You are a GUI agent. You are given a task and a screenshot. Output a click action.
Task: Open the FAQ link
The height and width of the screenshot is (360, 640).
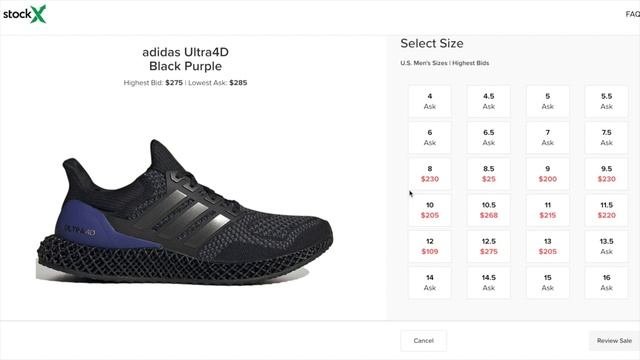pyautogui.click(x=632, y=14)
